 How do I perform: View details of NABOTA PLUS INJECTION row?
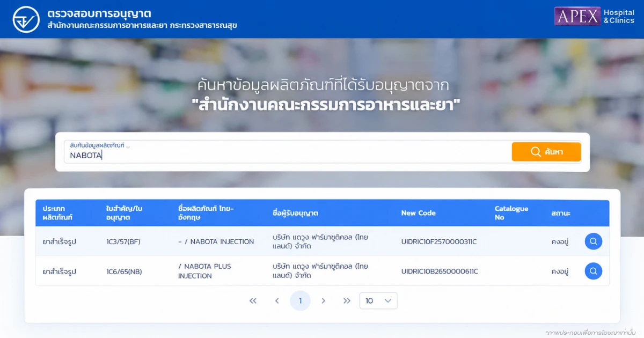(593, 271)
